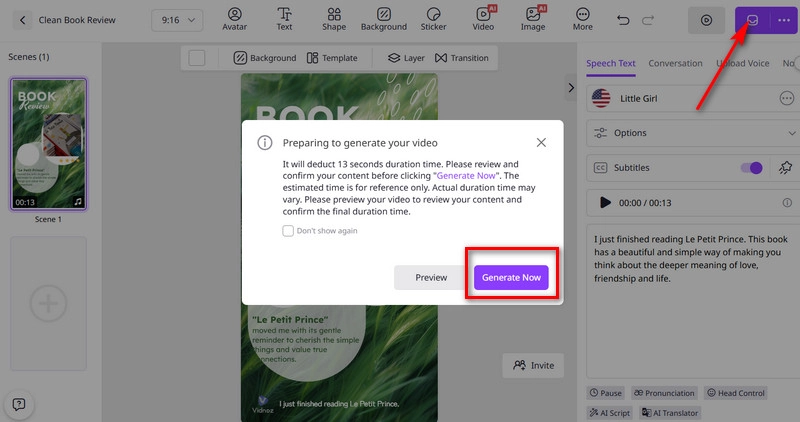Click the "Generate Now" link in the dialog text

[466, 176]
